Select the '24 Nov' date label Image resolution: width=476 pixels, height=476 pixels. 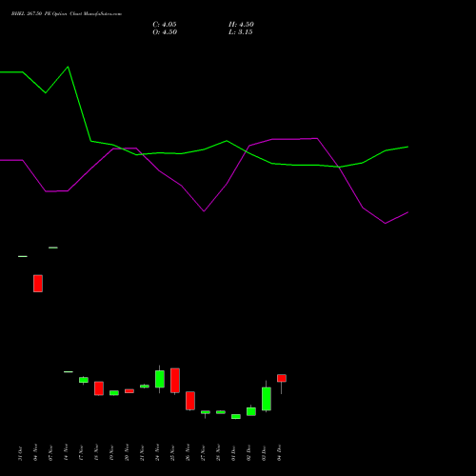point(157,452)
